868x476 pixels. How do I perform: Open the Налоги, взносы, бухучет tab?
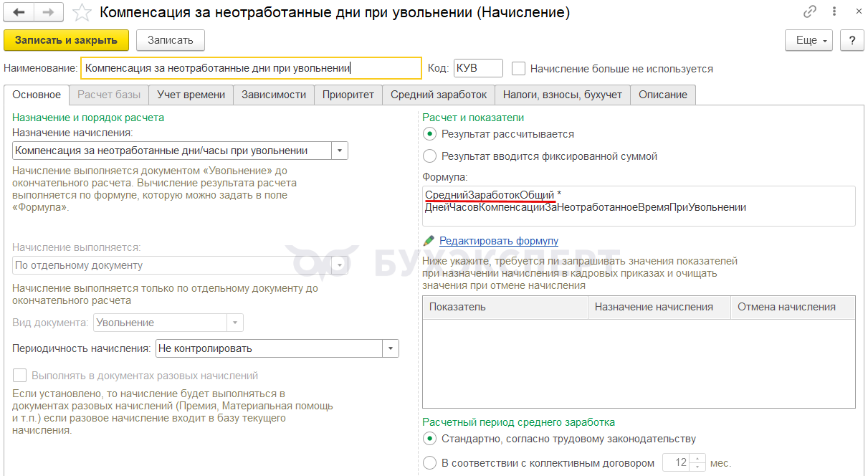click(x=563, y=95)
